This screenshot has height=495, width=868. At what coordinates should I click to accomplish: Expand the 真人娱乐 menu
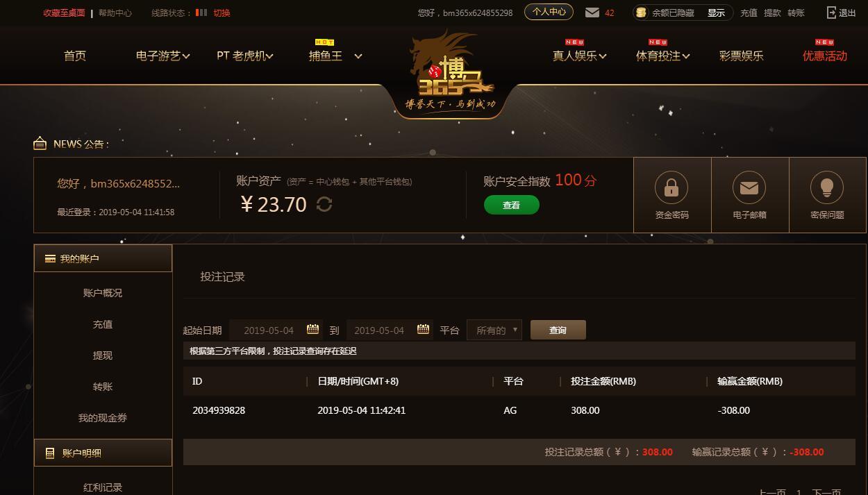[580, 56]
